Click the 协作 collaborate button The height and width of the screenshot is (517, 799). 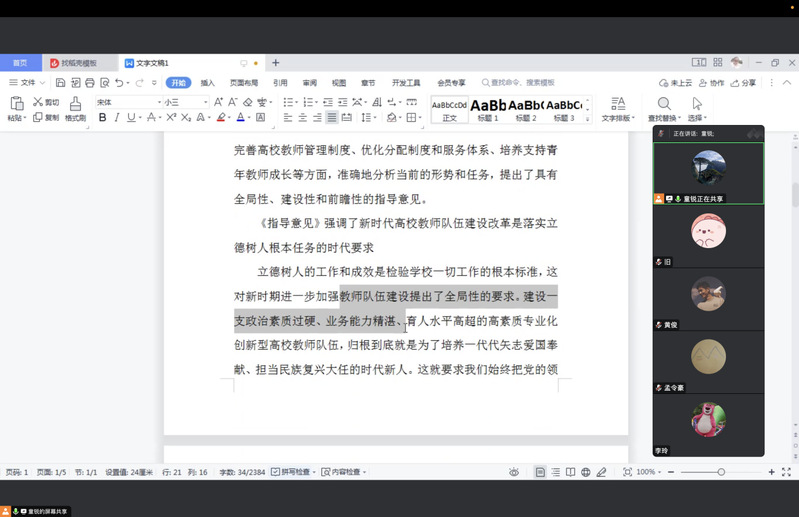tap(712, 83)
